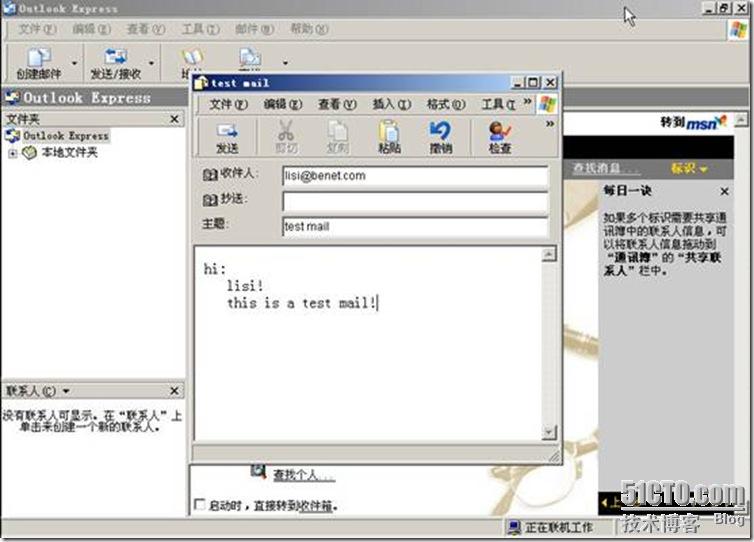Click message body scrollbar up arrow
The height and width of the screenshot is (542, 754).
pyautogui.click(x=549, y=254)
